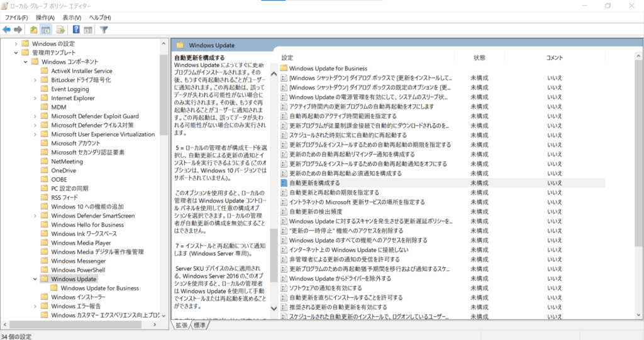Click the Forward arrow in toolbar
This screenshot has height=340, width=644.
(x=18, y=30)
